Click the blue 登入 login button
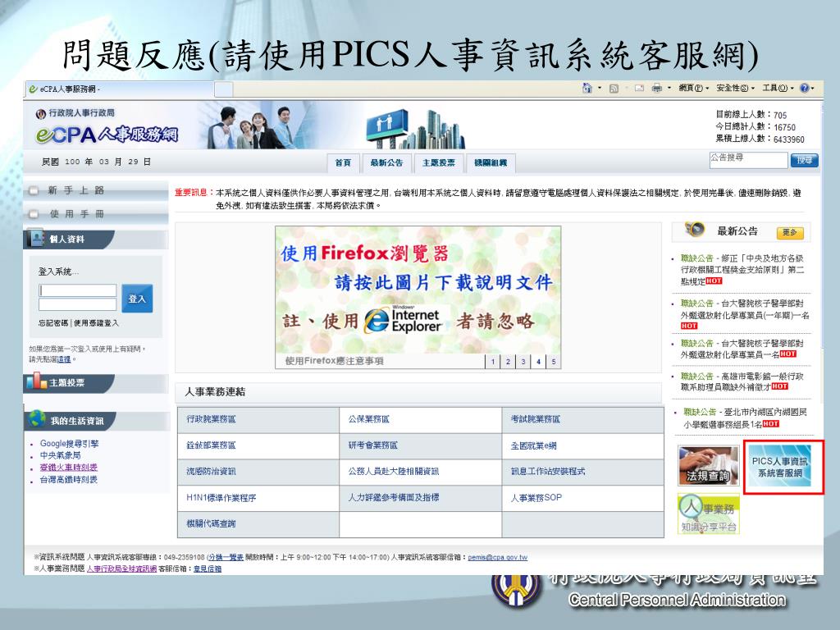 (137, 299)
